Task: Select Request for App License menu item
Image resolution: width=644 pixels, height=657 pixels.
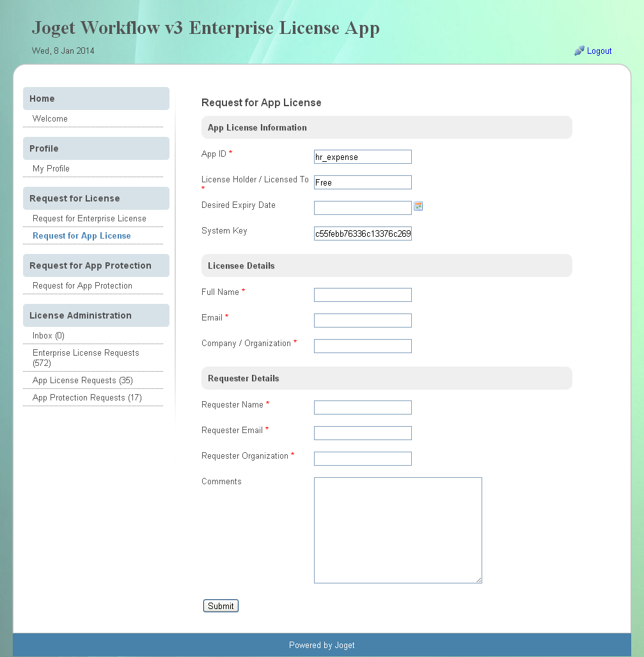Action: [82, 235]
